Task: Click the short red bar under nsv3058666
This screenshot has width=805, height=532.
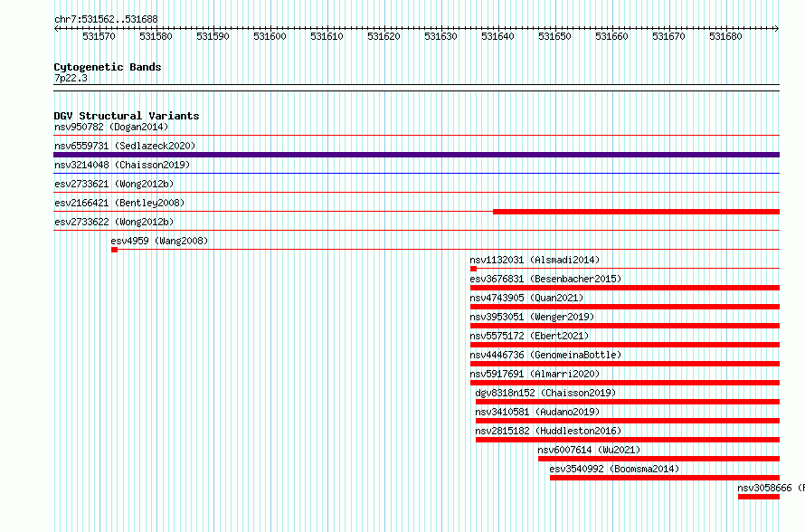Action: [x=759, y=497]
